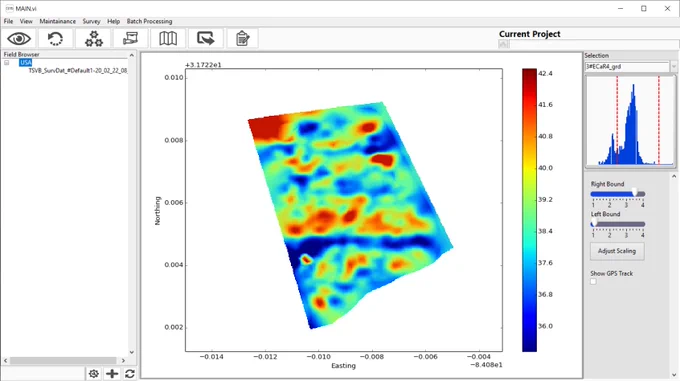Viewport: 680px width, 381px height.
Task: Click the gear settings icon below Field Browser
Action: [94, 373]
